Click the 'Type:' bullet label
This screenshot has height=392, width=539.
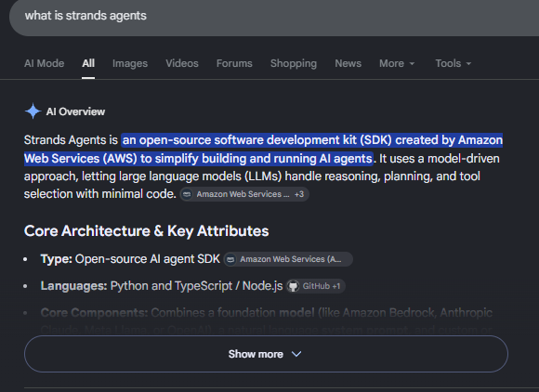click(57, 258)
